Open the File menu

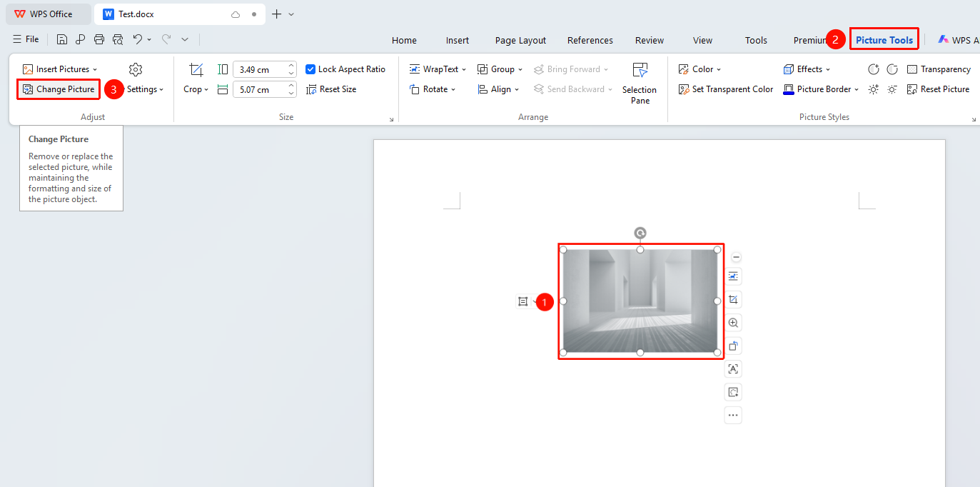pos(26,39)
